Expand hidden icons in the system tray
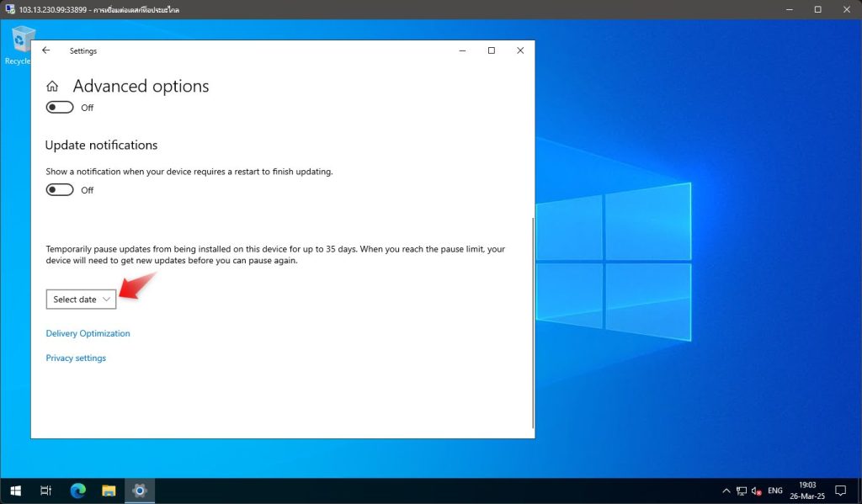The height and width of the screenshot is (504, 862). click(726, 490)
